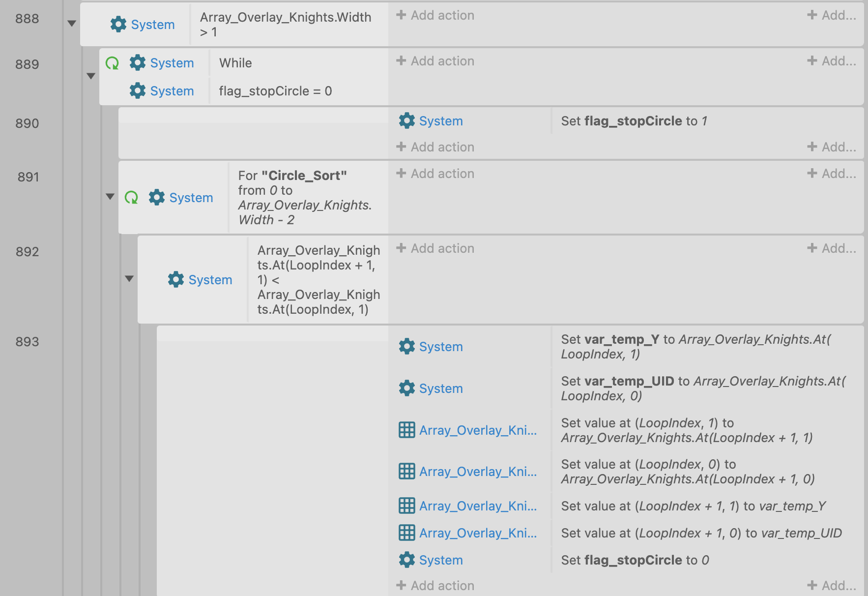This screenshot has width=868, height=596.
Task: Select action Set value at (LoopIndex, 0)
Action: [x=688, y=472]
